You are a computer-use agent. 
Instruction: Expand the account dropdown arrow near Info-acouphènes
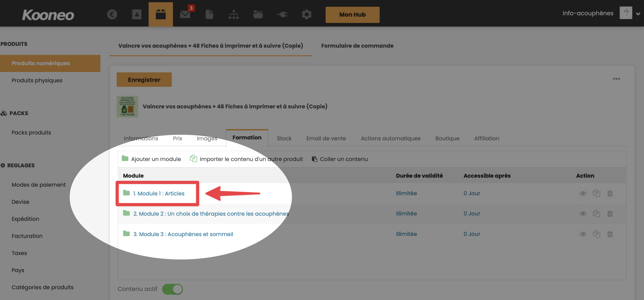638,14
